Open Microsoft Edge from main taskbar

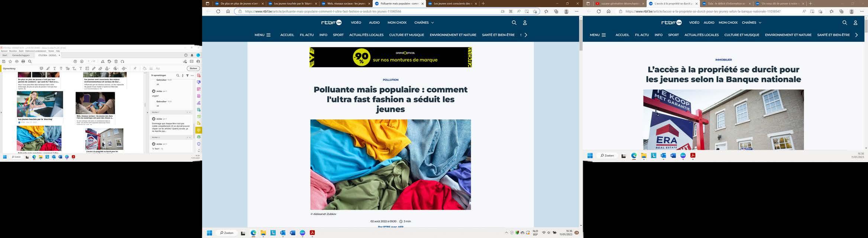(x=253, y=233)
